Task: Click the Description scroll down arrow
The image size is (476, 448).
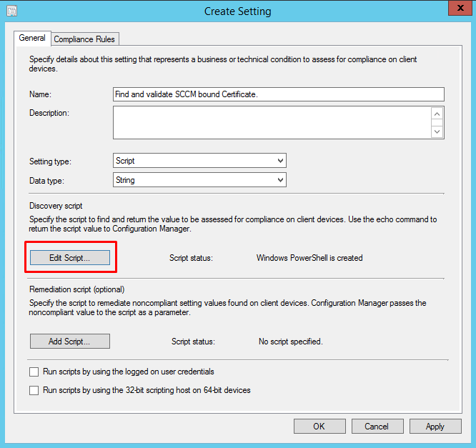Action: pyautogui.click(x=437, y=131)
